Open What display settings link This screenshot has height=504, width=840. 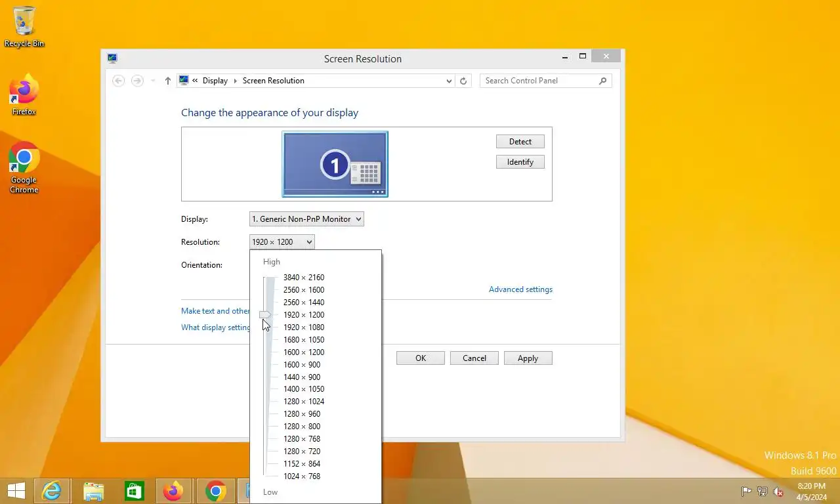click(215, 327)
